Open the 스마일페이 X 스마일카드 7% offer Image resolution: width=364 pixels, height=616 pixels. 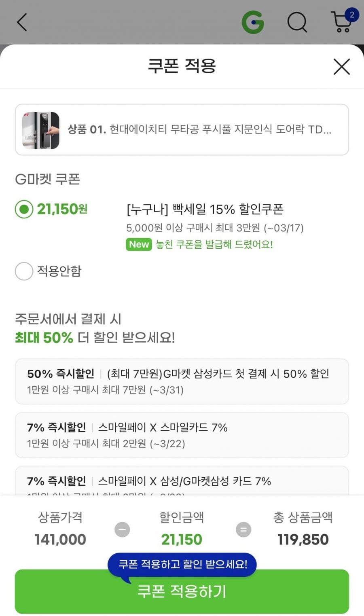coord(182,435)
